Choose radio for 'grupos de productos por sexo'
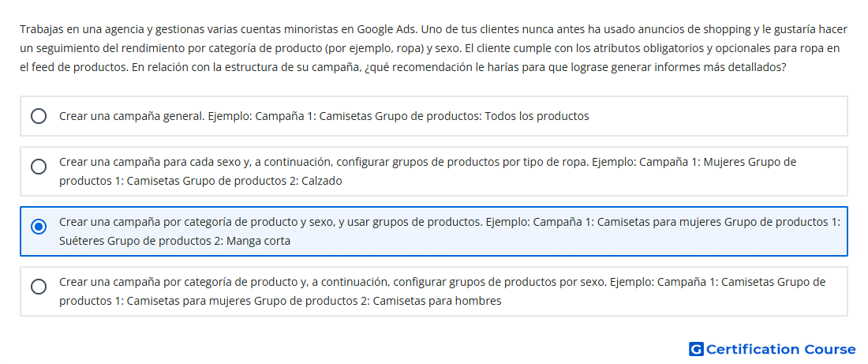 (38, 287)
